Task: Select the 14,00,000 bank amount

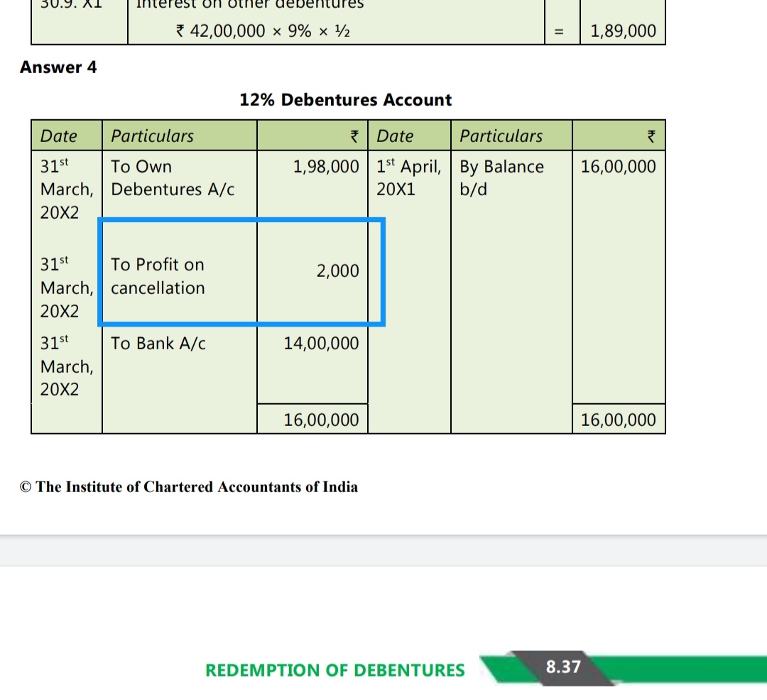Action: [321, 344]
